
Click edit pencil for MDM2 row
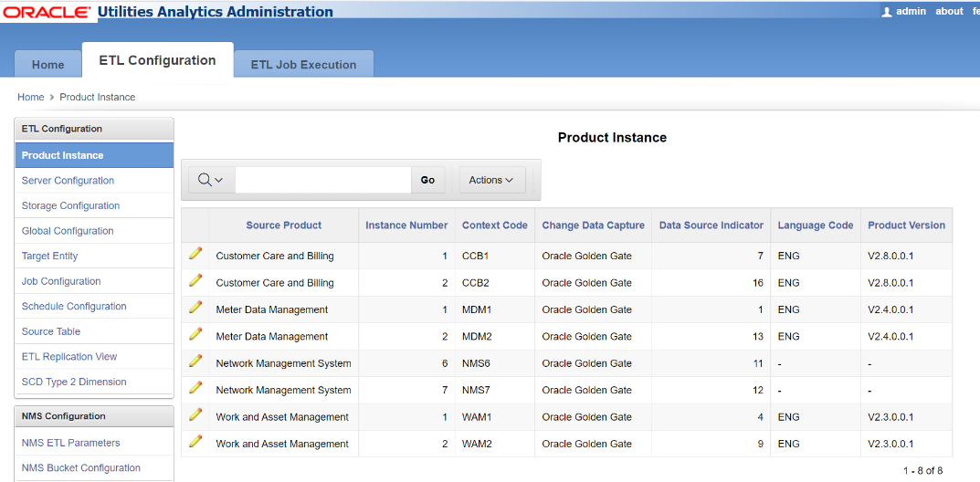click(x=195, y=333)
